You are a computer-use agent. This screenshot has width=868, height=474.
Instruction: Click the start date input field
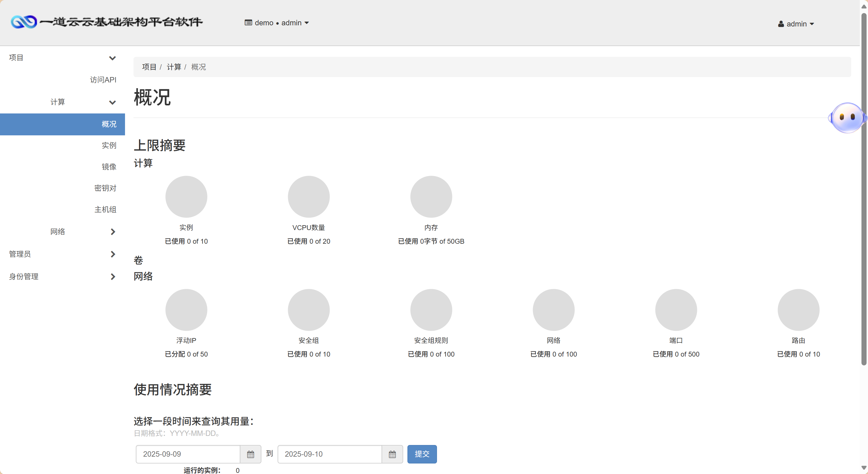pos(188,454)
